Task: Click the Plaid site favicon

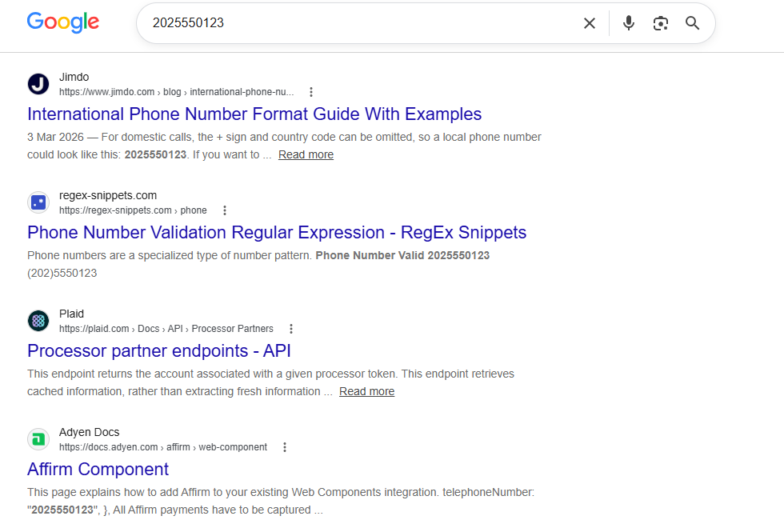Action: click(38, 321)
